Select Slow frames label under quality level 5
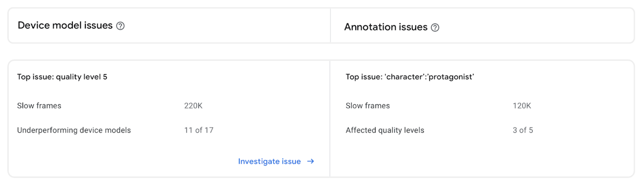This screenshot has height=187, width=644. pyautogui.click(x=39, y=106)
